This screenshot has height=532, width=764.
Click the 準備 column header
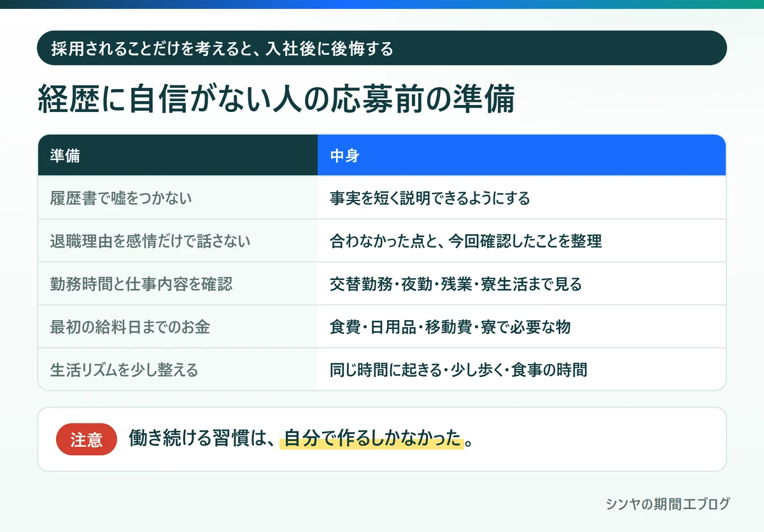[178, 155]
